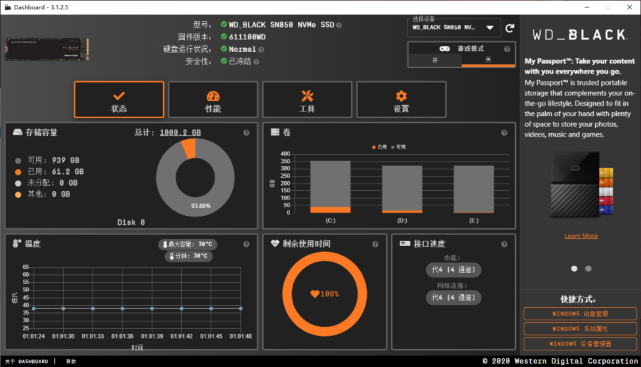Click help icon in 剩余使用时间 panel
Image resolution: width=641 pixels, height=367 pixels.
point(375,244)
